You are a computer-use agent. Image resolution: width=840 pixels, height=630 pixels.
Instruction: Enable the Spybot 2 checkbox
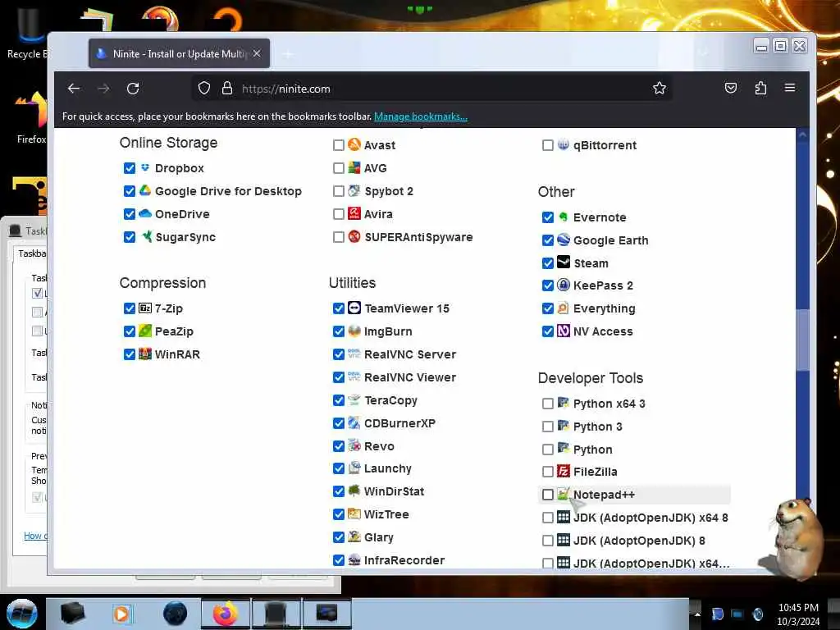tap(338, 191)
